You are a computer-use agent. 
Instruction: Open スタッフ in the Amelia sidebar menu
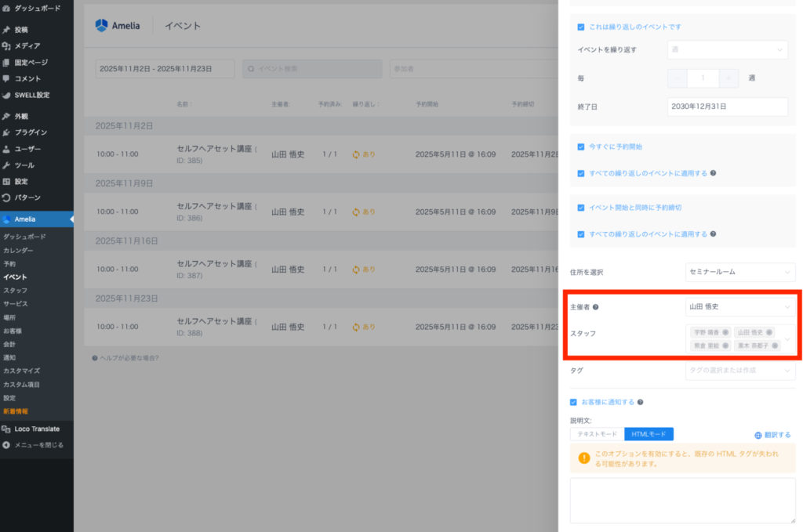click(15, 290)
